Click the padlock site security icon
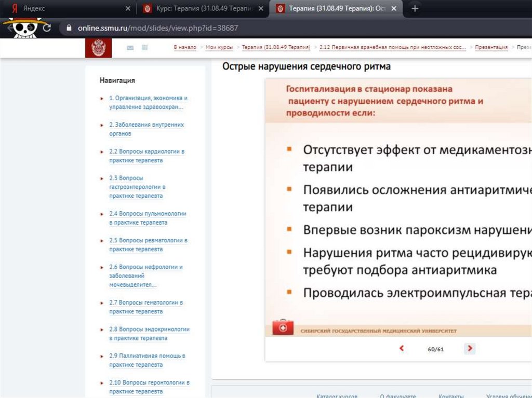This screenshot has height=398, width=532. (68, 28)
